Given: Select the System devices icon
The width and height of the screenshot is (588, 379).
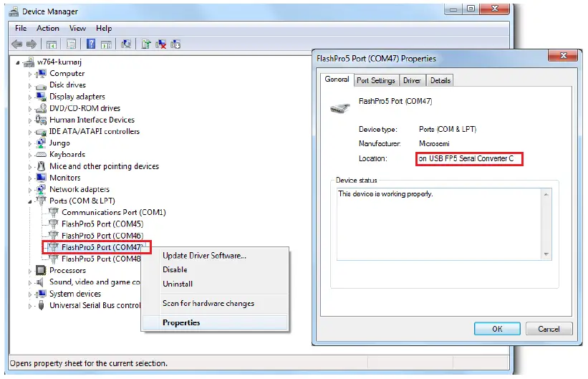Looking at the screenshot, I should [42, 294].
